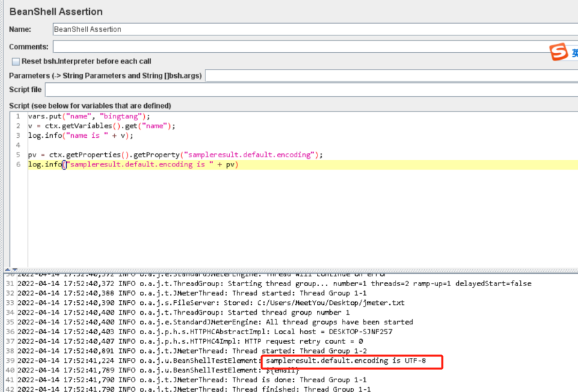Click the Sogou input method icon
578x392 pixels.
(x=559, y=52)
